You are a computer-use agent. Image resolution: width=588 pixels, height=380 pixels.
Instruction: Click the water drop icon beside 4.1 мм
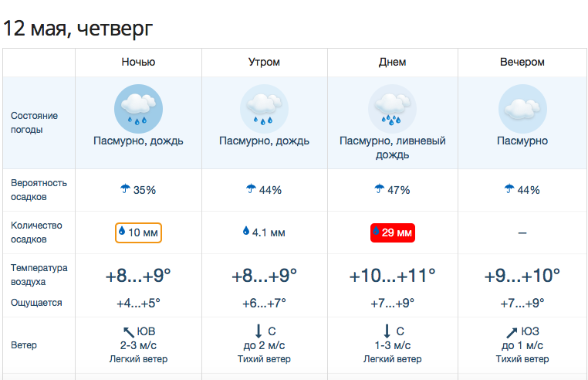tap(246, 231)
